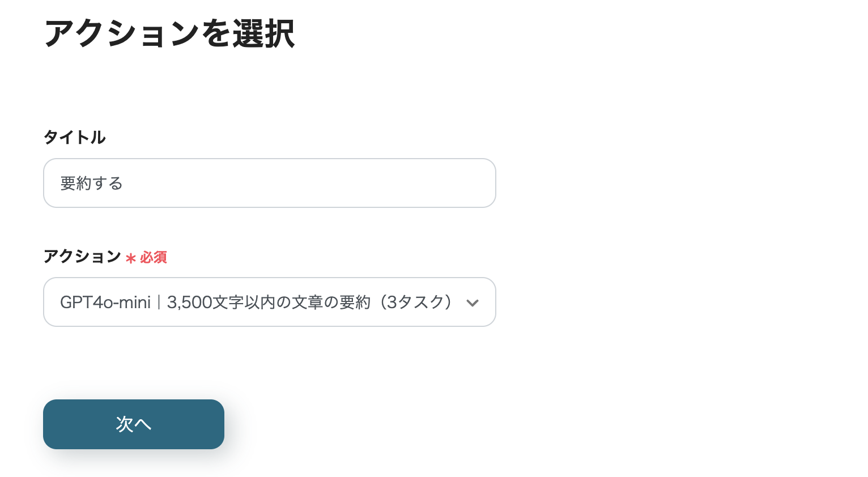Click the action selector to change models
868x477 pixels.
click(x=270, y=302)
